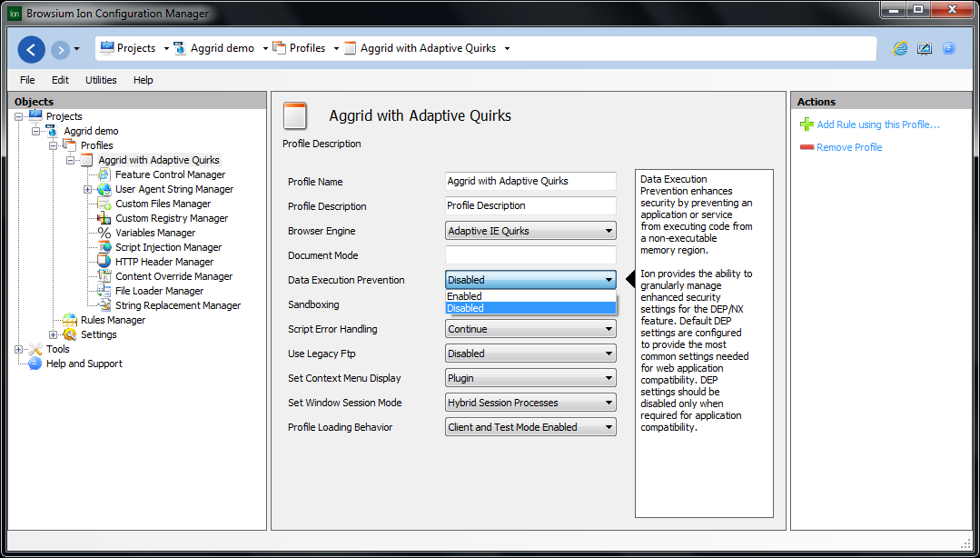This screenshot has width=980, height=558.
Task: Expand Aggrid with Adaptive Quirks breadcrumb dropdown
Action: 507,48
